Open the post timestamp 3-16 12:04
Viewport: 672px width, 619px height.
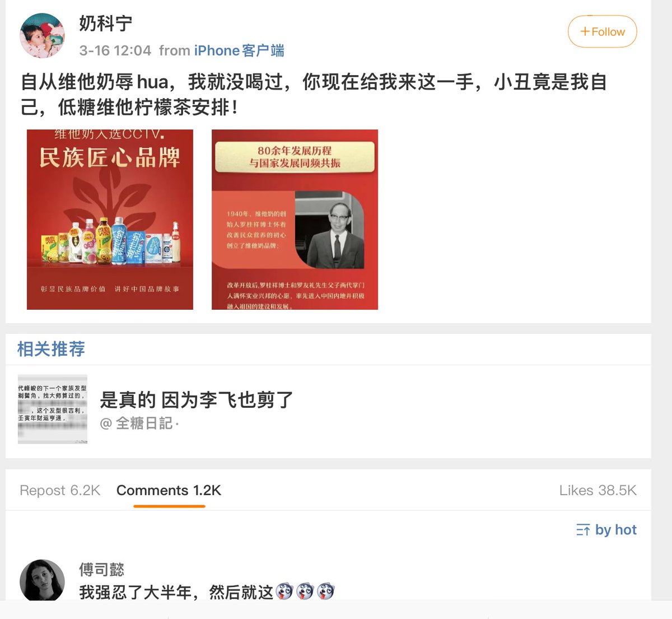(x=115, y=50)
